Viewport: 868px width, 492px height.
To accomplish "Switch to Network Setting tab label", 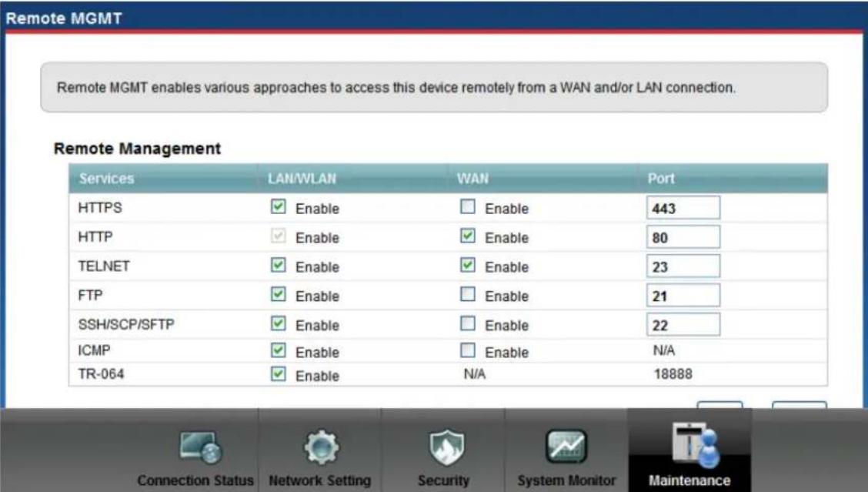I will [320, 480].
